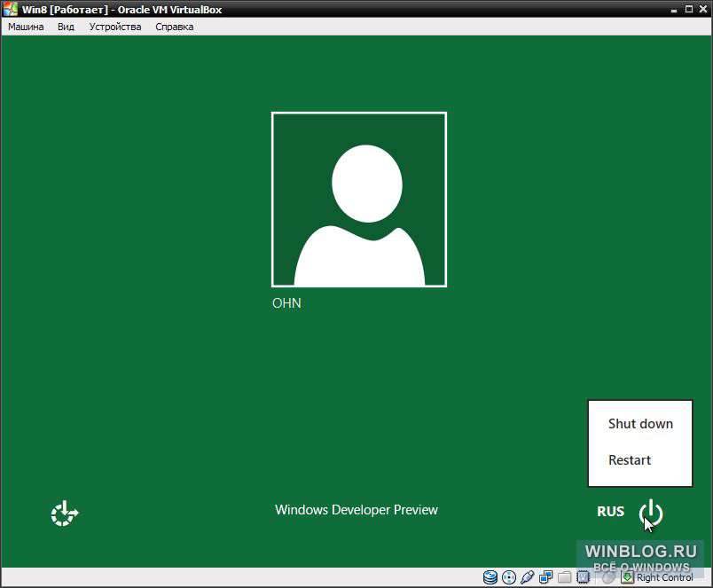
Task: Click the keyboard capture arrow icon
Action: pos(627,577)
